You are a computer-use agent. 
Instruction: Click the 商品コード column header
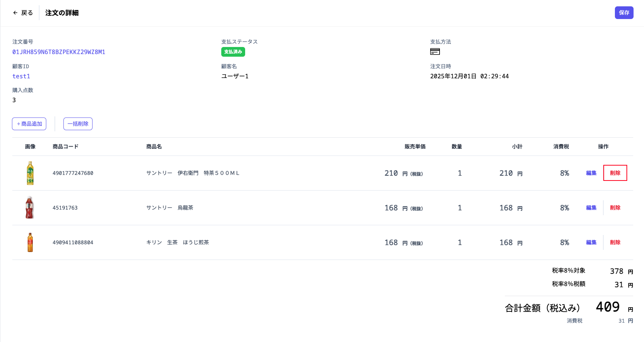pyautogui.click(x=66, y=147)
